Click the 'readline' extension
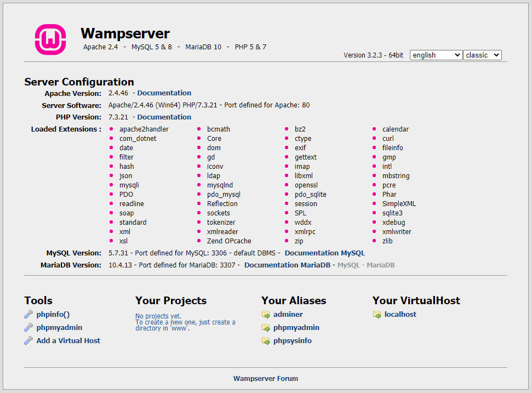The image size is (532, 393). pos(131,204)
